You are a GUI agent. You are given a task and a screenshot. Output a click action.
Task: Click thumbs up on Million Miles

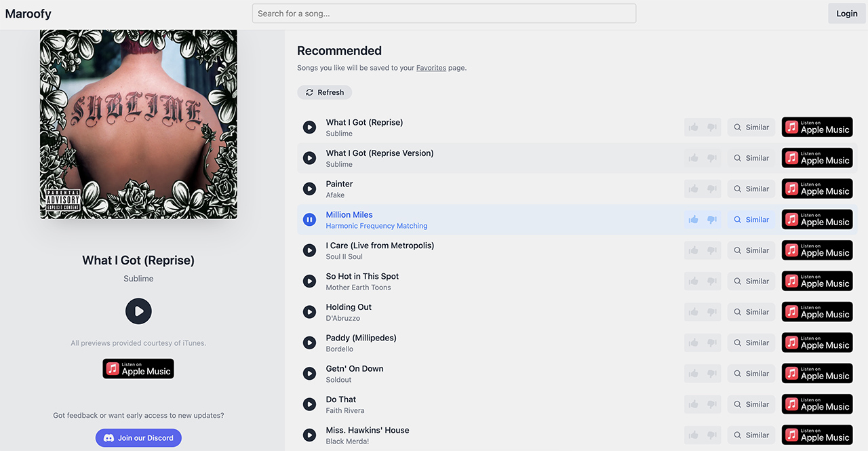[693, 220]
